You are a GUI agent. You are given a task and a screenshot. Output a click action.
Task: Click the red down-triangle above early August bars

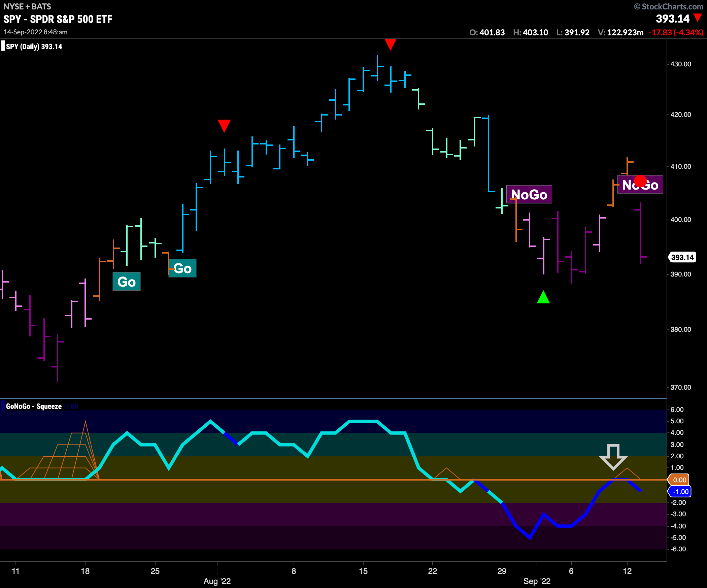click(x=224, y=126)
